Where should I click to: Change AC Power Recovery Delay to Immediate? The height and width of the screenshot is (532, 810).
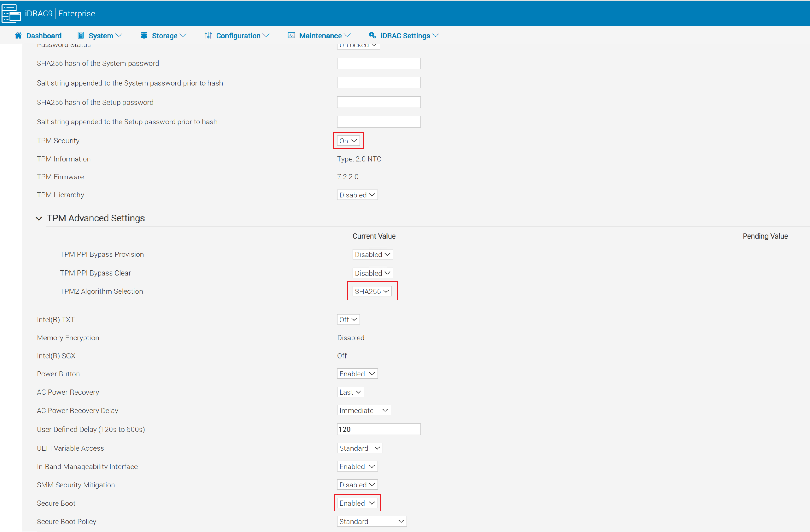click(x=363, y=410)
